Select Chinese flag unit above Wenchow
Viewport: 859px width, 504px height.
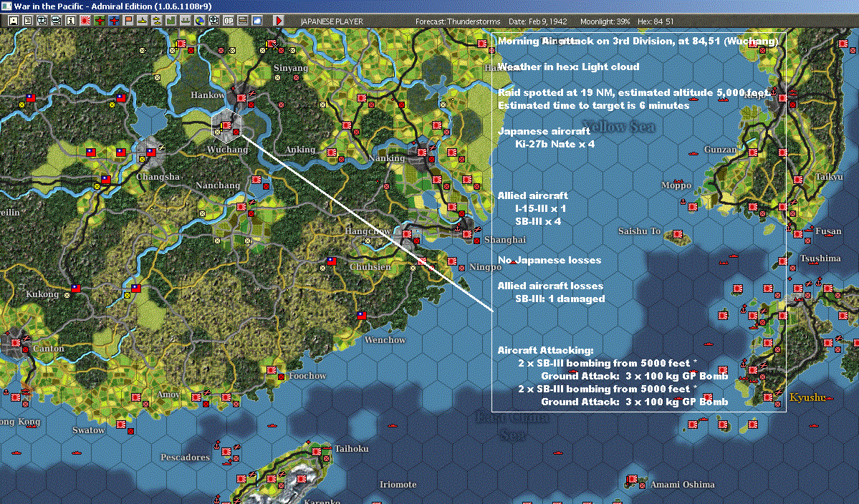tap(360, 315)
